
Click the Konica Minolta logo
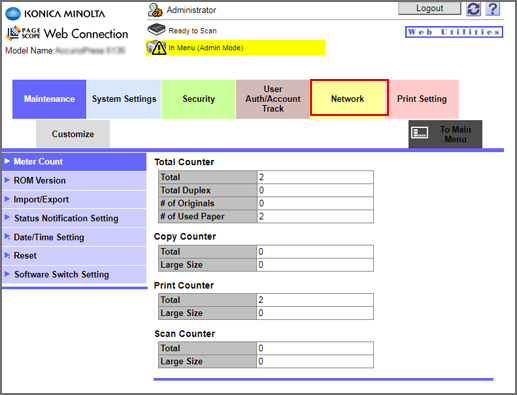[x=55, y=14]
